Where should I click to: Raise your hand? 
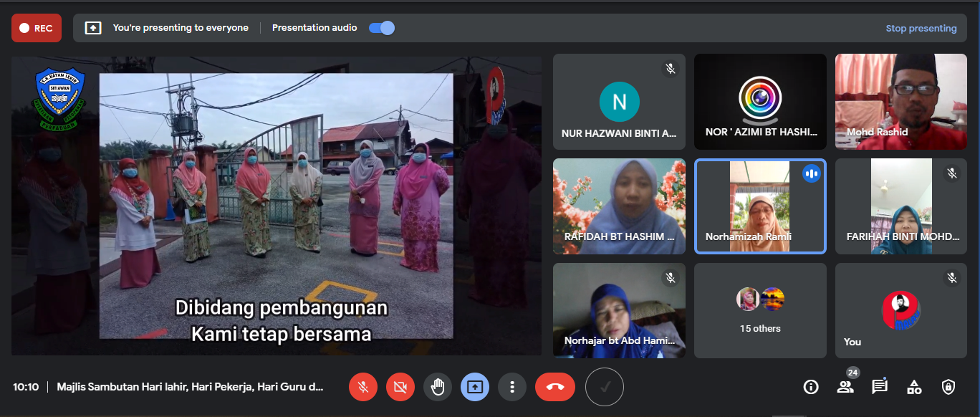pos(438,387)
